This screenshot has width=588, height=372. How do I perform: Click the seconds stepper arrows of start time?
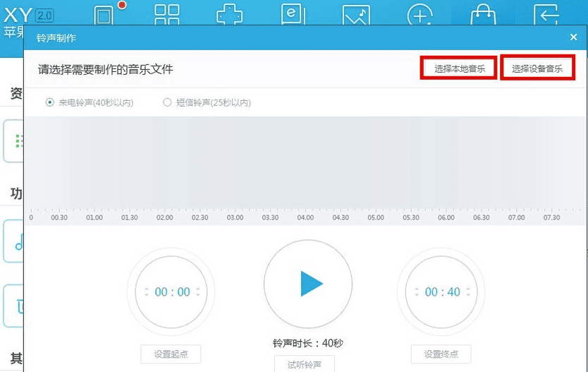[x=197, y=292]
